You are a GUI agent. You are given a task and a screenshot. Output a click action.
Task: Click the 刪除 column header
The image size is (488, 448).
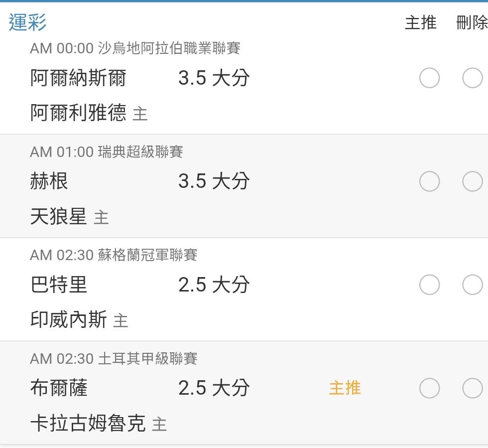[x=472, y=23]
